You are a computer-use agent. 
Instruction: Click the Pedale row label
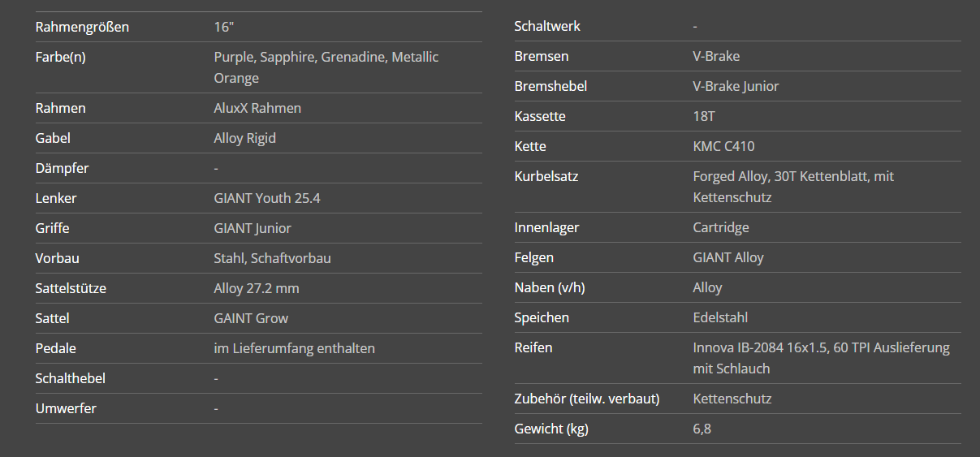click(x=56, y=348)
